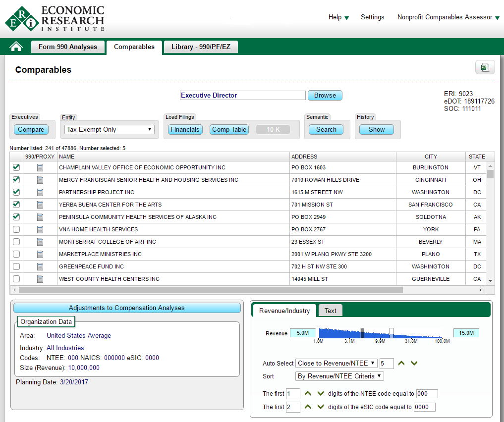
Task: Open the Tax-Exempt Only entity dropdown
Action: click(x=110, y=130)
